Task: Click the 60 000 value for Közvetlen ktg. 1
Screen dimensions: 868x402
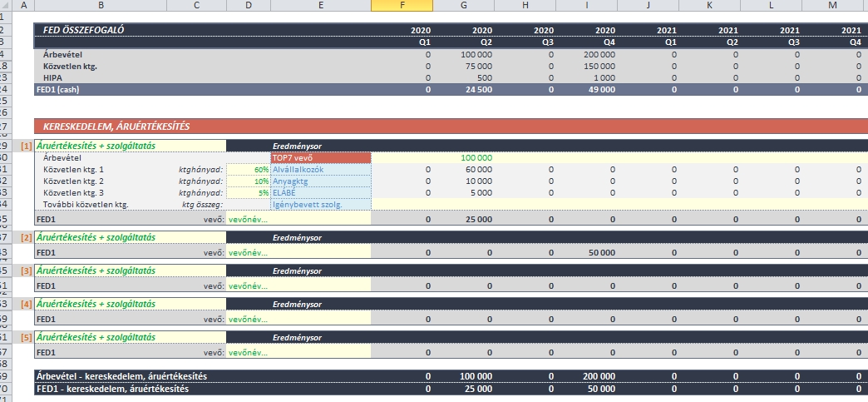Action: click(x=478, y=169)
